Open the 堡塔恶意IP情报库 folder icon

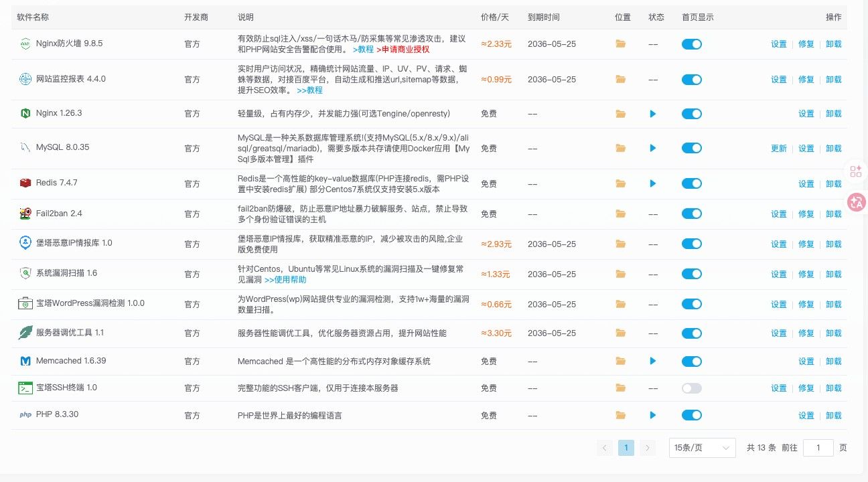point(621,244)
